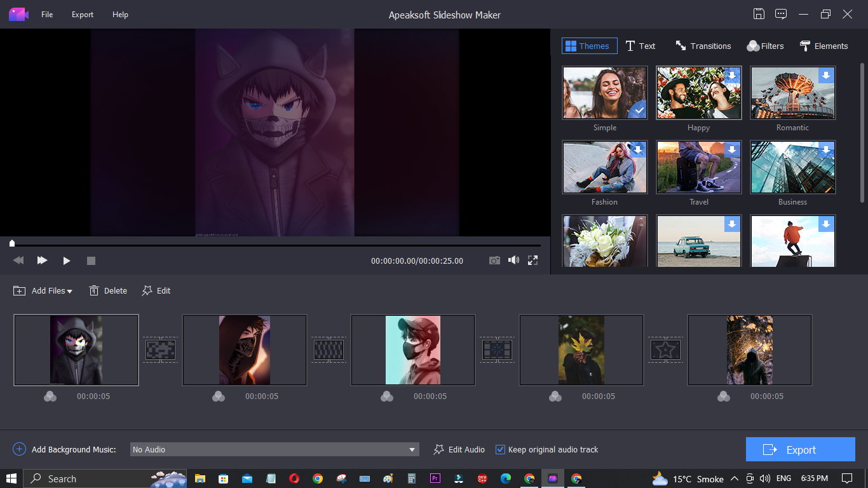Open the No Audio background music dropdown
The width and height of the screenshot is (868, 488).
[x=275, y=449]
